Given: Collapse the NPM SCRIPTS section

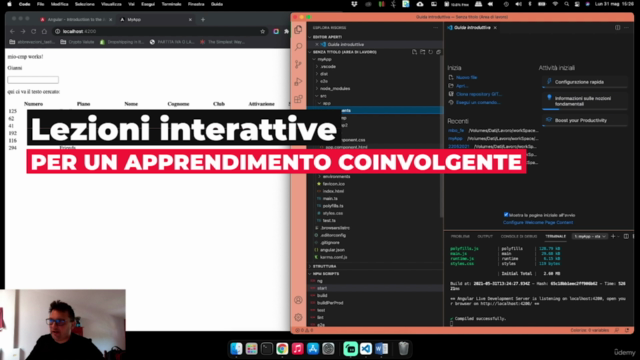Looking at the screenshot, I should 376,274.
